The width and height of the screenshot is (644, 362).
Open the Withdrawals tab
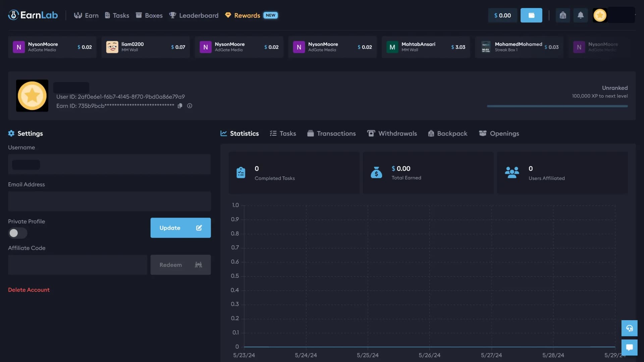[x=392, y=133]
